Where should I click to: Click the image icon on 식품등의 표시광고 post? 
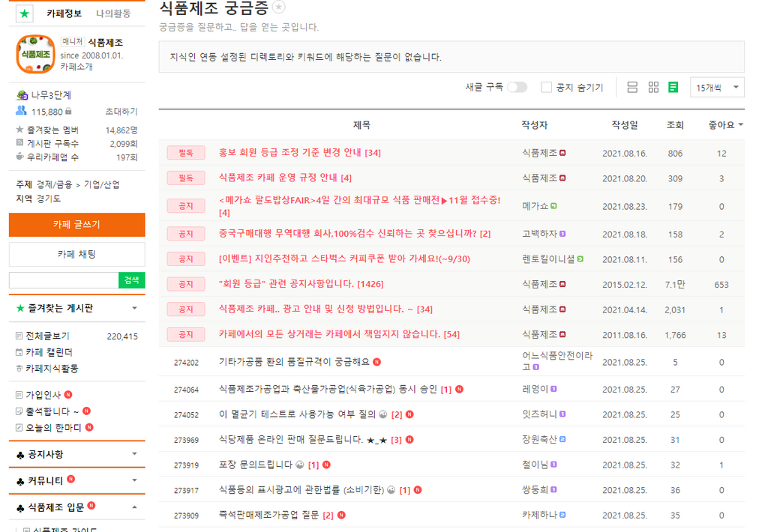click(391, 490)
